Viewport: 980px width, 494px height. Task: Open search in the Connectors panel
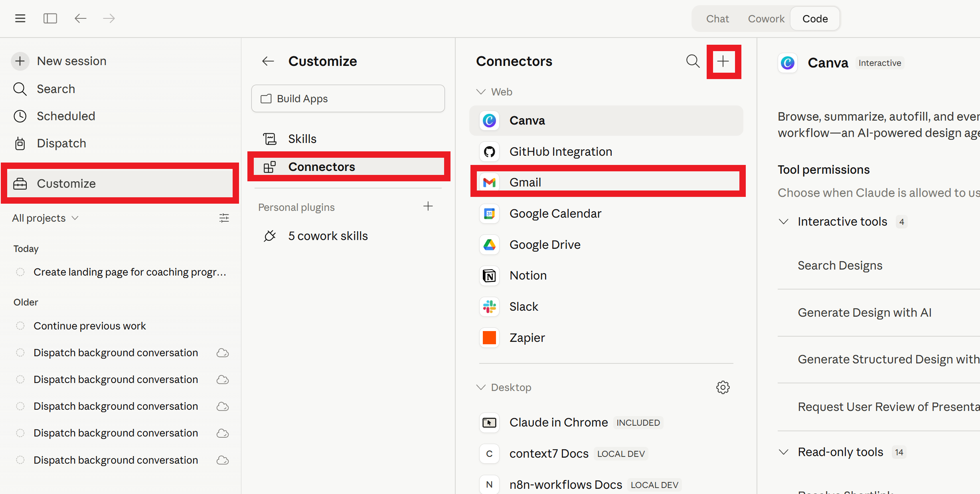tap(693, 61)
